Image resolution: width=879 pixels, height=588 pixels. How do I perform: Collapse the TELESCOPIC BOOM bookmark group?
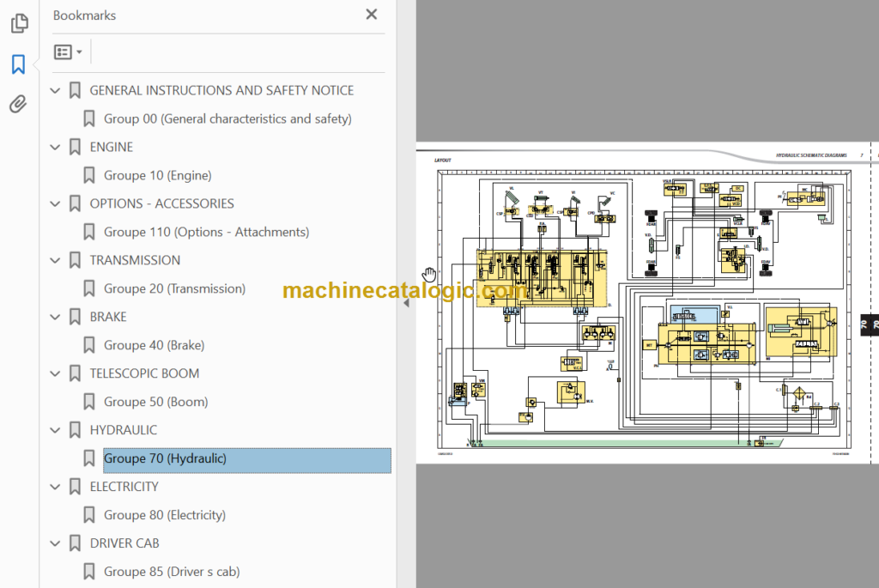click(x=55, y=373)
